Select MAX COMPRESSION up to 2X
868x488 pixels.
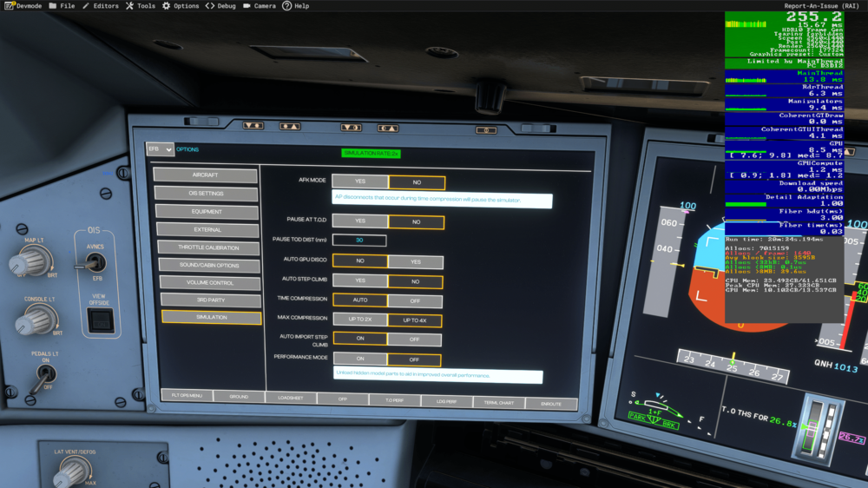(359, 320)
